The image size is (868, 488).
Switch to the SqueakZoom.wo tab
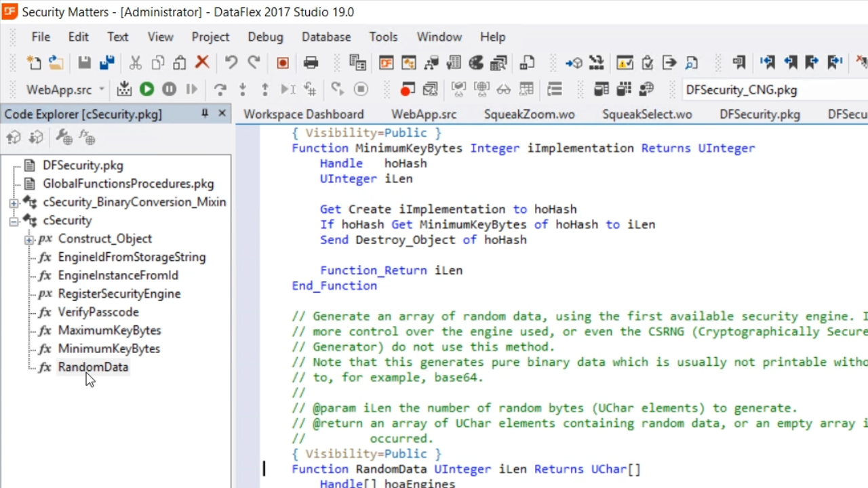coord(529,114)
